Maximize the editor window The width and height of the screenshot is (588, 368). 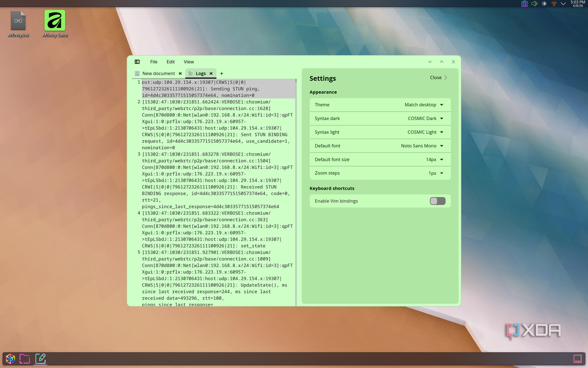[442, 62]
